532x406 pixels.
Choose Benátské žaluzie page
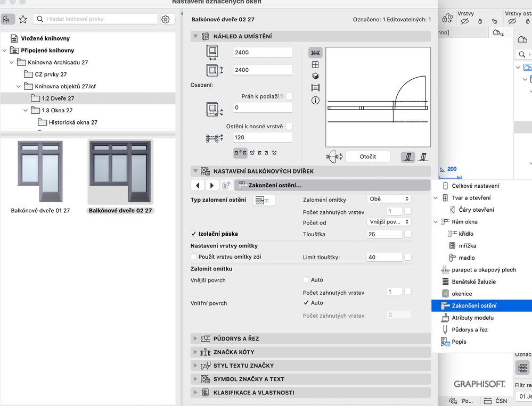click(473, 282)
